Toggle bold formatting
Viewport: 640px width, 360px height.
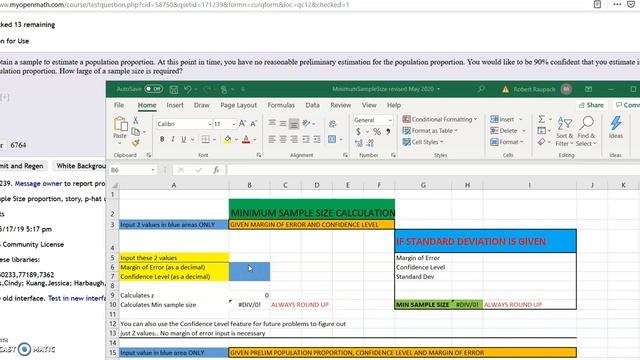pos(162,140)
